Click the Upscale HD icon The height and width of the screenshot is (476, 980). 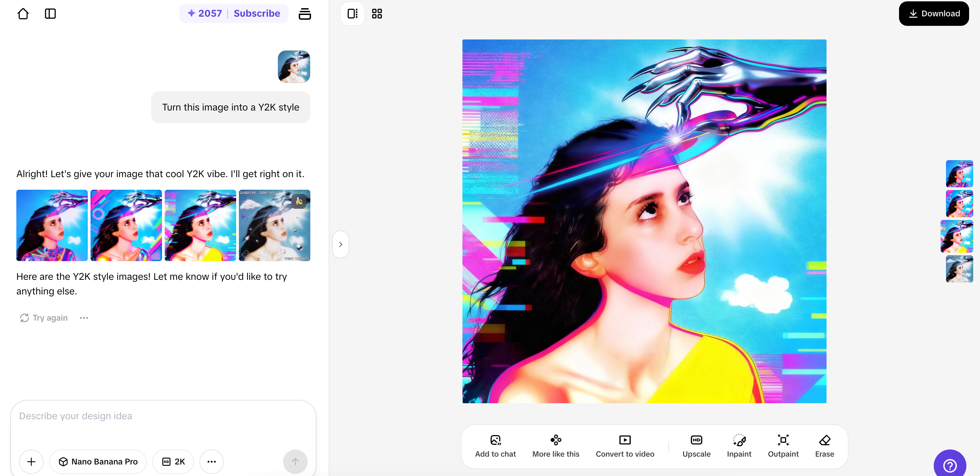coord(696,440)
